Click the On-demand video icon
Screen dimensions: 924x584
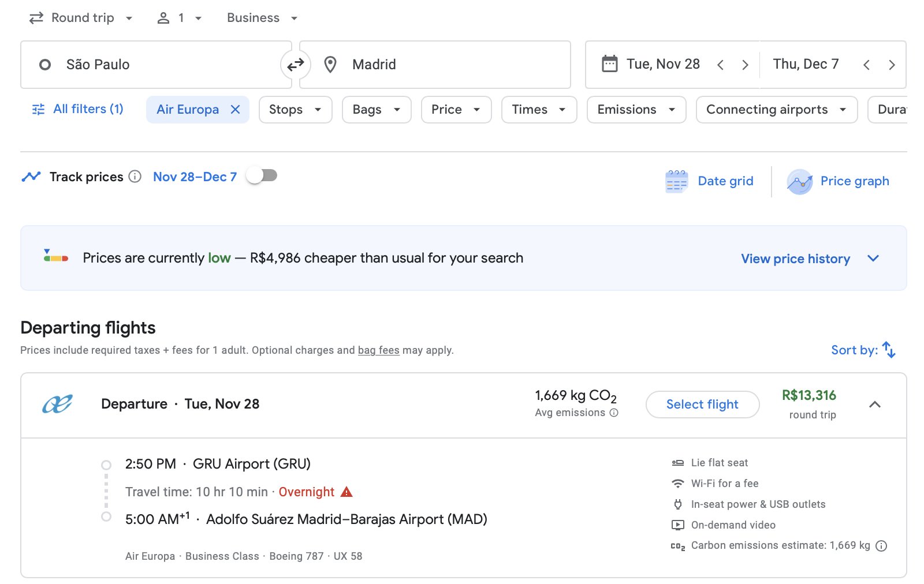coord(677,525)
